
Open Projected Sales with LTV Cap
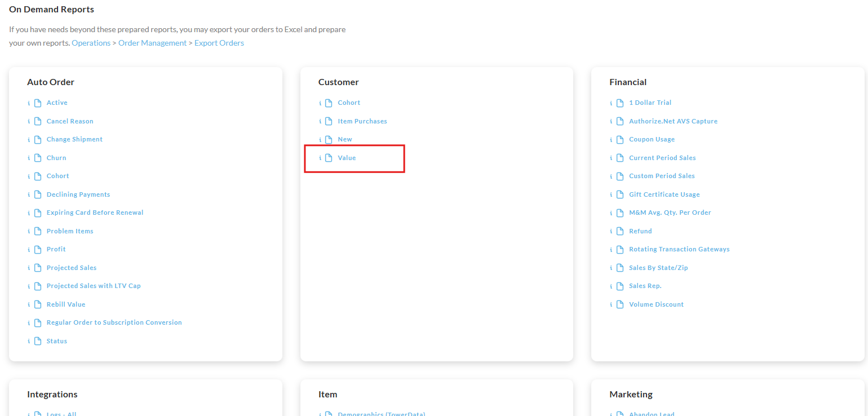(x=94, y=286)
